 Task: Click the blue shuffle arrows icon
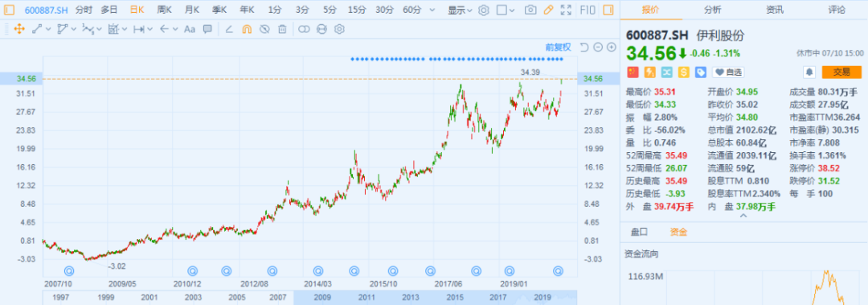tap(666, 72)
